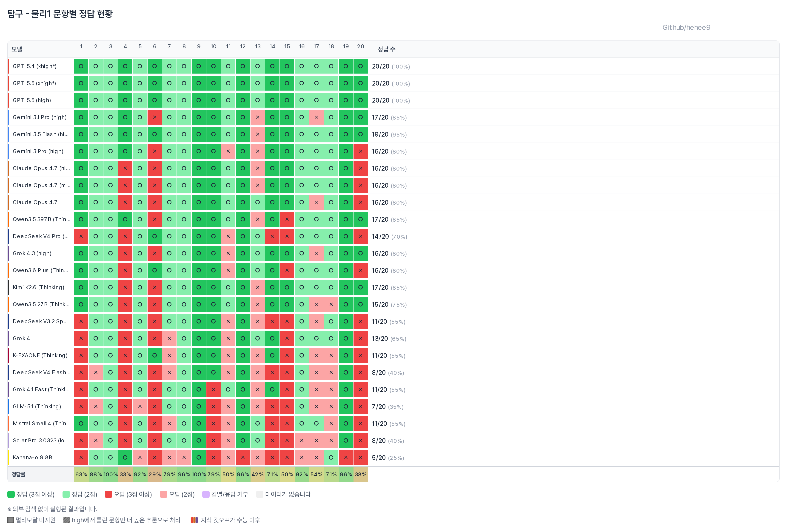Click the 14/20 (70%) score

(x=389, y=236)
